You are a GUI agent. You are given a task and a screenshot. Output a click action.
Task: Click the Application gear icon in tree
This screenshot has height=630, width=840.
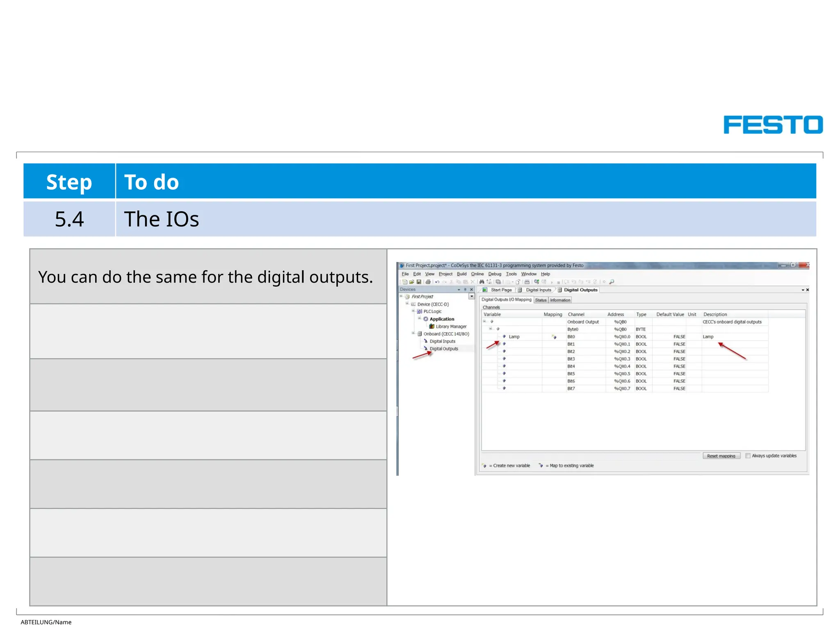tap(426, 319)
